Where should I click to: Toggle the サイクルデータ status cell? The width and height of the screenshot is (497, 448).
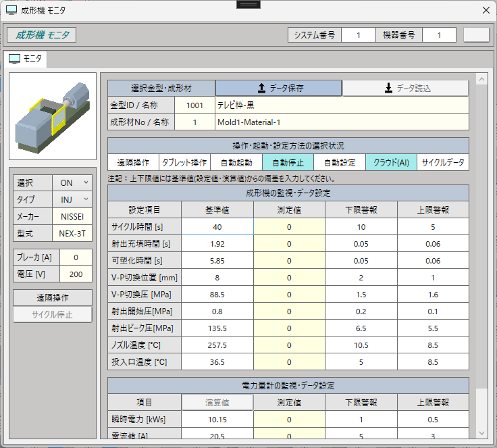443,163
